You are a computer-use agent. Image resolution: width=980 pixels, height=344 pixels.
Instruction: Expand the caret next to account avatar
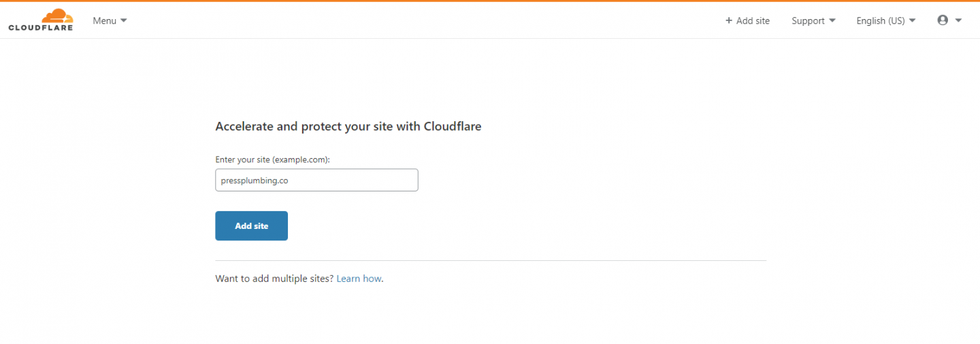click(958, 20)
